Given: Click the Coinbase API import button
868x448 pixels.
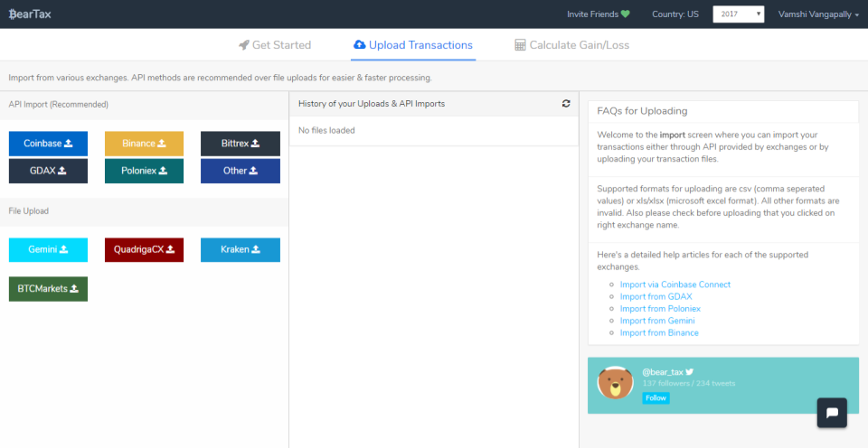Looking at the screenshot, I should [x=48, y=144].
